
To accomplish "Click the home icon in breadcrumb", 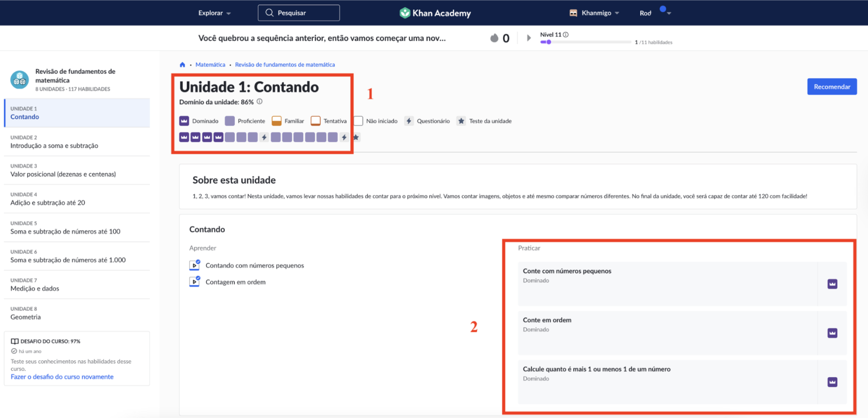I will [182, 65].
